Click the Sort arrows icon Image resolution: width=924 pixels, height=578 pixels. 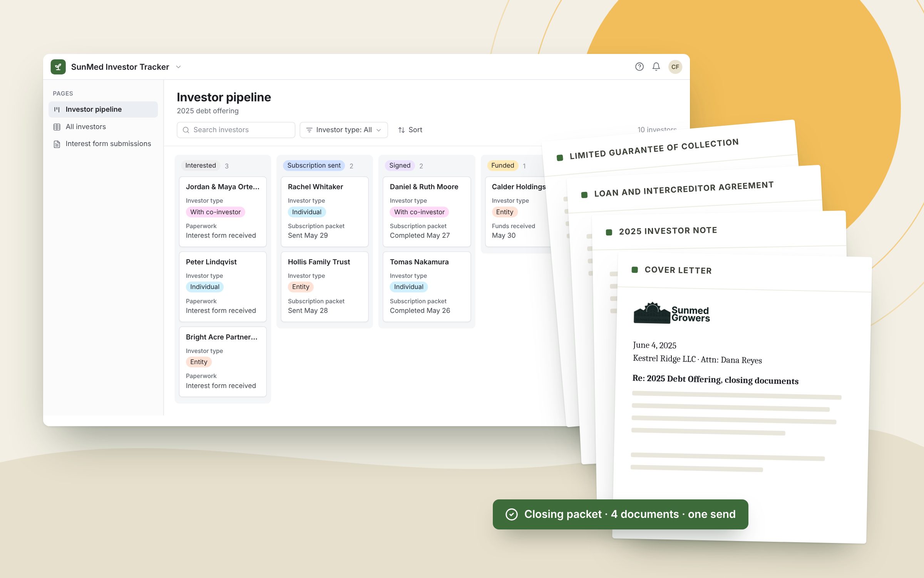point(402,130)
